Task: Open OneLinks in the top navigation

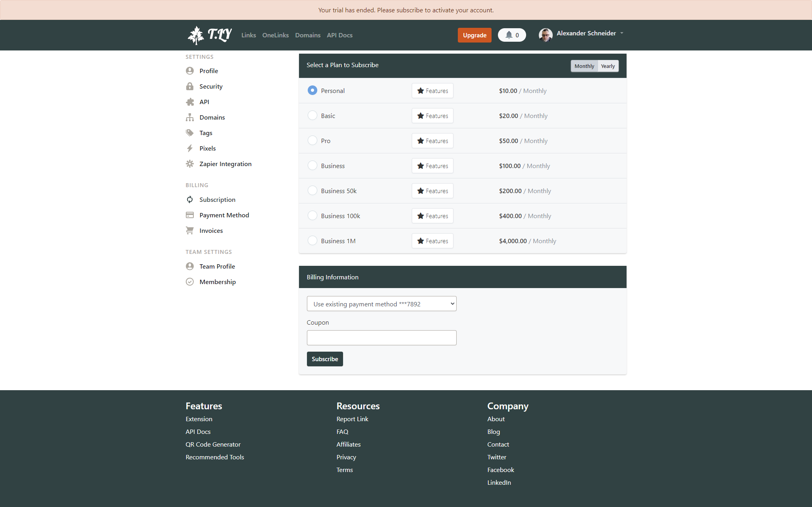Action: [x=275, y=35]
